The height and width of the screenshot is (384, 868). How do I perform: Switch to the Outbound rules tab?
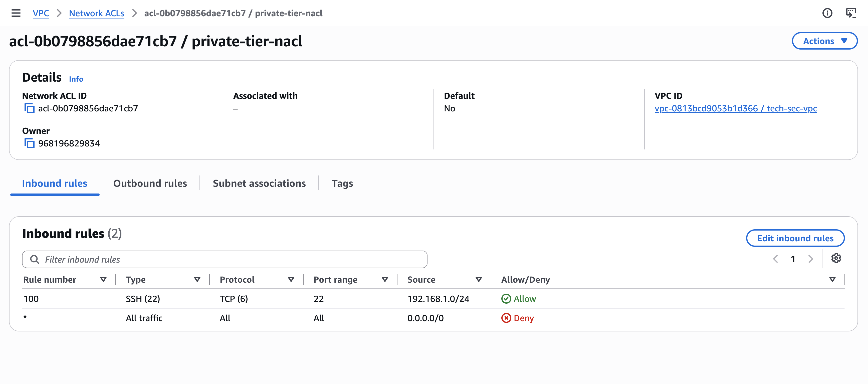150,183
